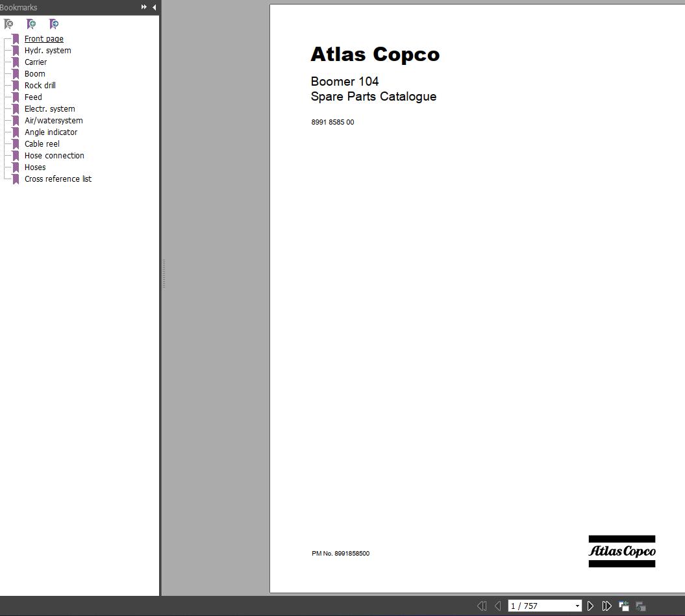This screenshot has height=616, width=685.
Task: Select the Angle indicator bookmark
Action: coord(51,132)
